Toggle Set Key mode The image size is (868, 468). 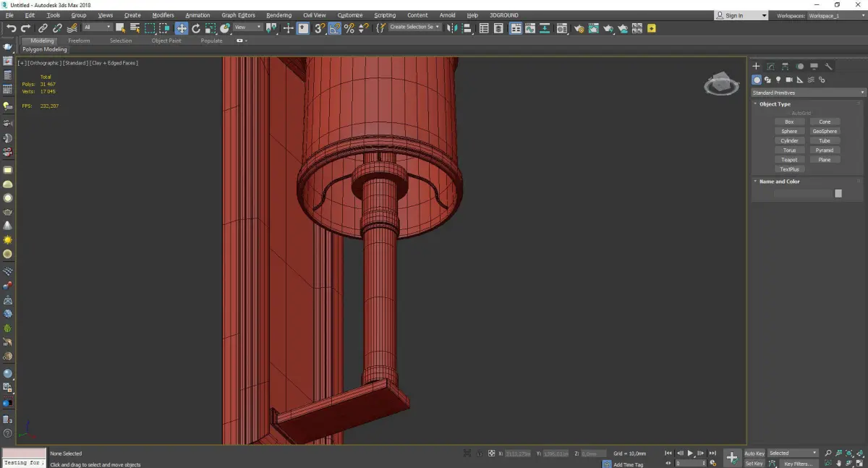(754, 464)
